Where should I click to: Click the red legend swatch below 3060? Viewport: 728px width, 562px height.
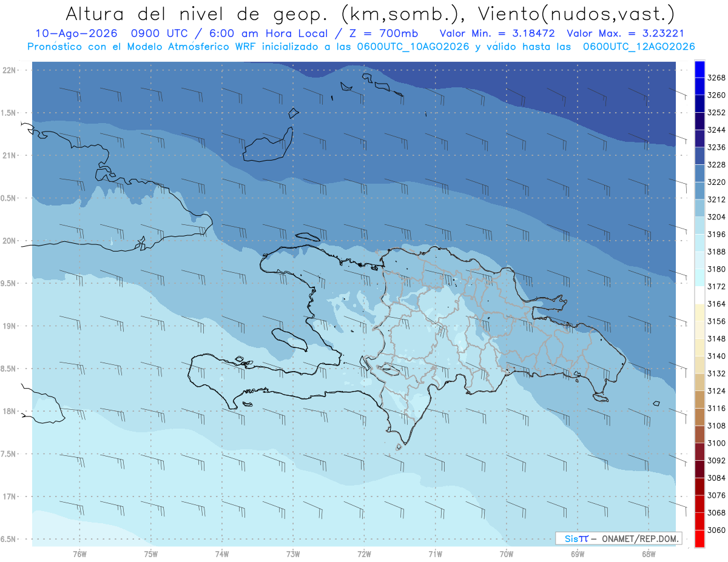(699, 538)
